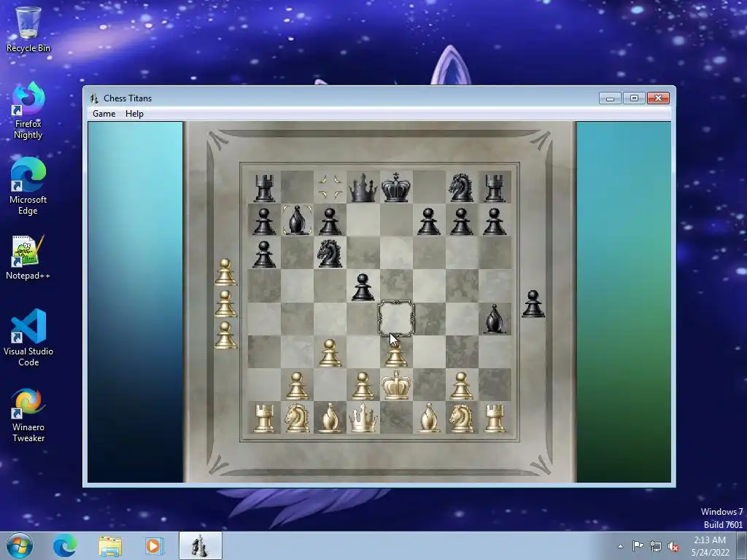The height and width of the screenshot is (560, 747).
Task: Minimize the Chess Titans window
Action: tap(611, 98)
